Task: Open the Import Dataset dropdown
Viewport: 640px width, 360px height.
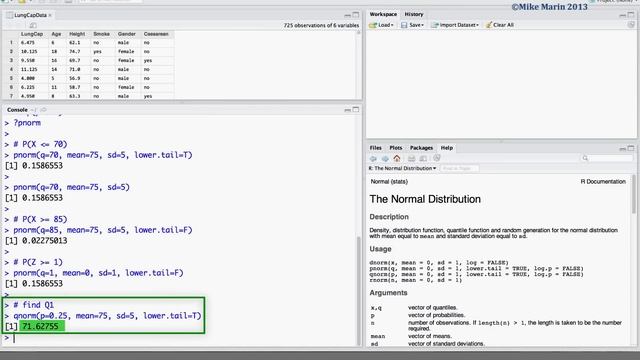Action: (x=459, y=25)
